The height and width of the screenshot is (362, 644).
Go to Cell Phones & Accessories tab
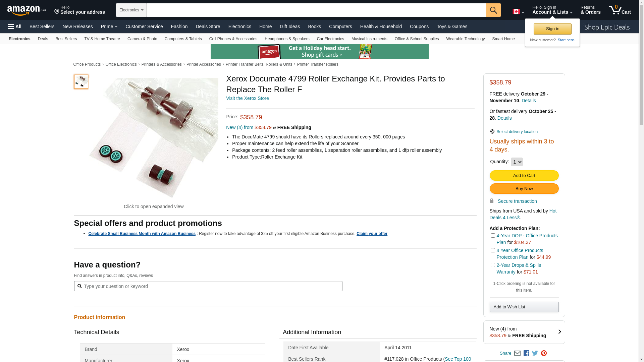click(233, 39)
